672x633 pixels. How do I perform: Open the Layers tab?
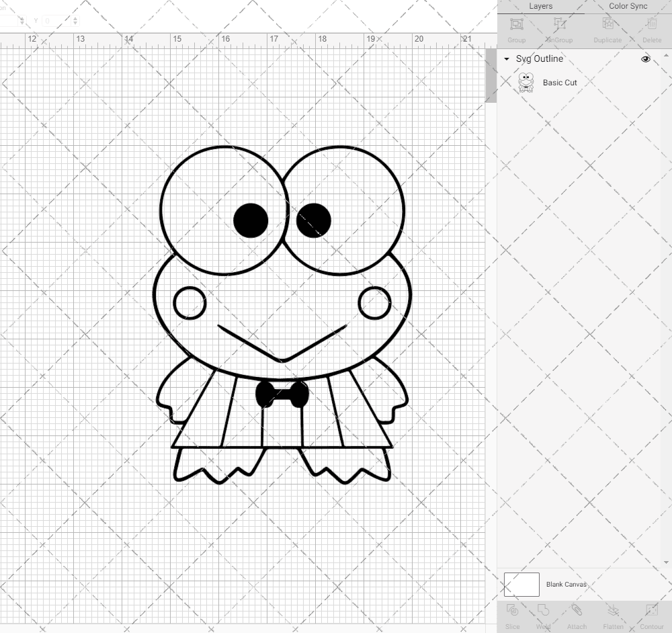[x=540, y=6]
